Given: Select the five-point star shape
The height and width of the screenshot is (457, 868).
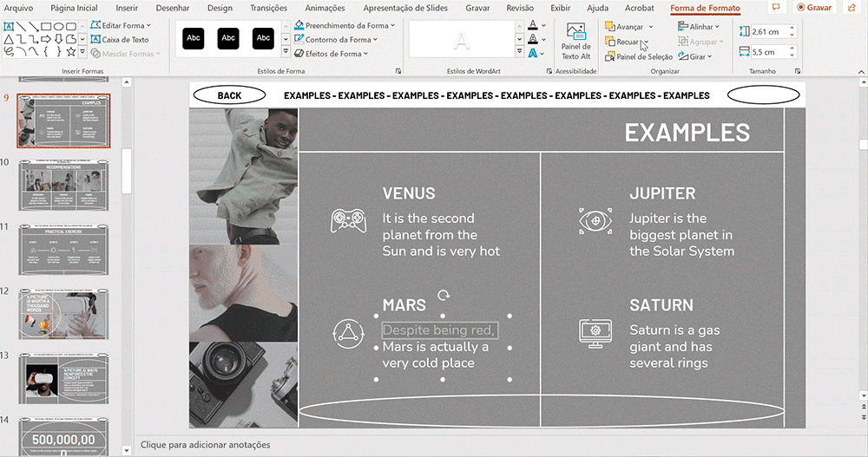Looking at the screenshot, I should [x=71, y=52].
